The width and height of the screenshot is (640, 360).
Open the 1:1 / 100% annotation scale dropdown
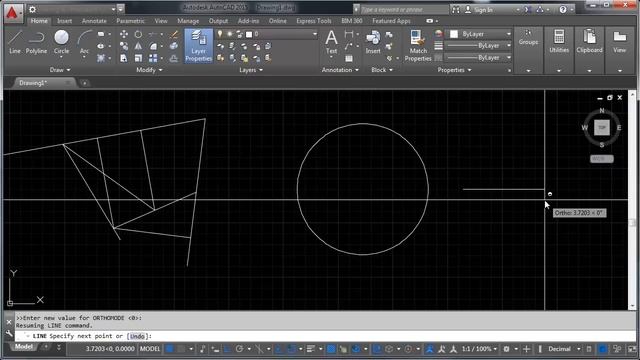pos(479,349)
